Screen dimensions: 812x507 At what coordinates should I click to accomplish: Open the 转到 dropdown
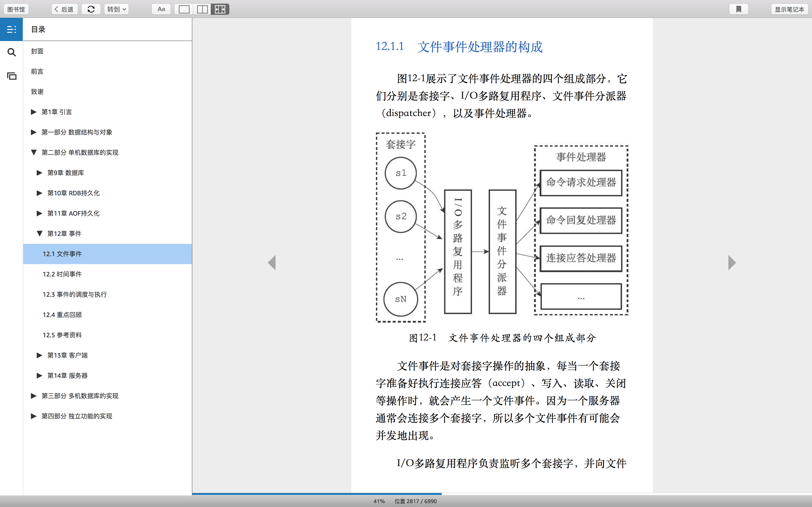(117, 9)
